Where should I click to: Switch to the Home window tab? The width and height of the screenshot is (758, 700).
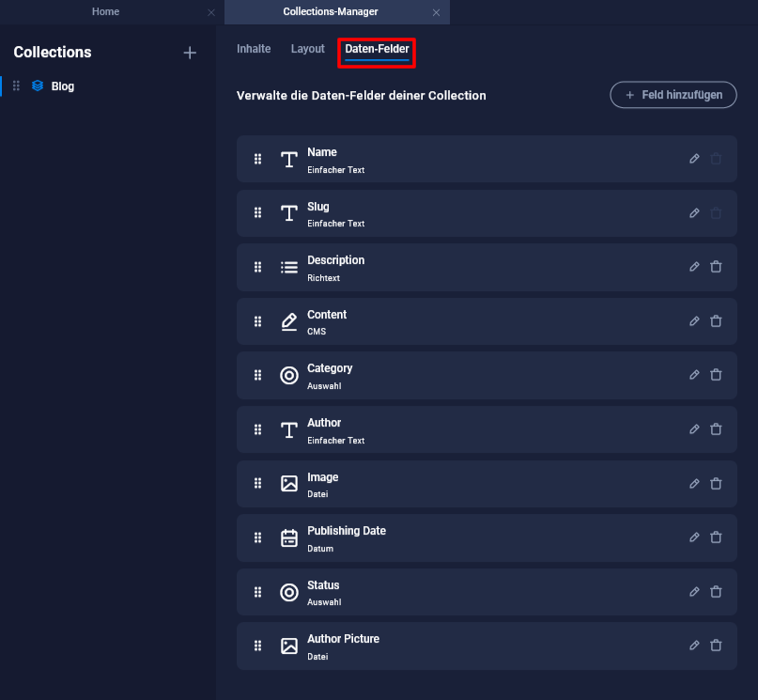[x=105, y=12]
